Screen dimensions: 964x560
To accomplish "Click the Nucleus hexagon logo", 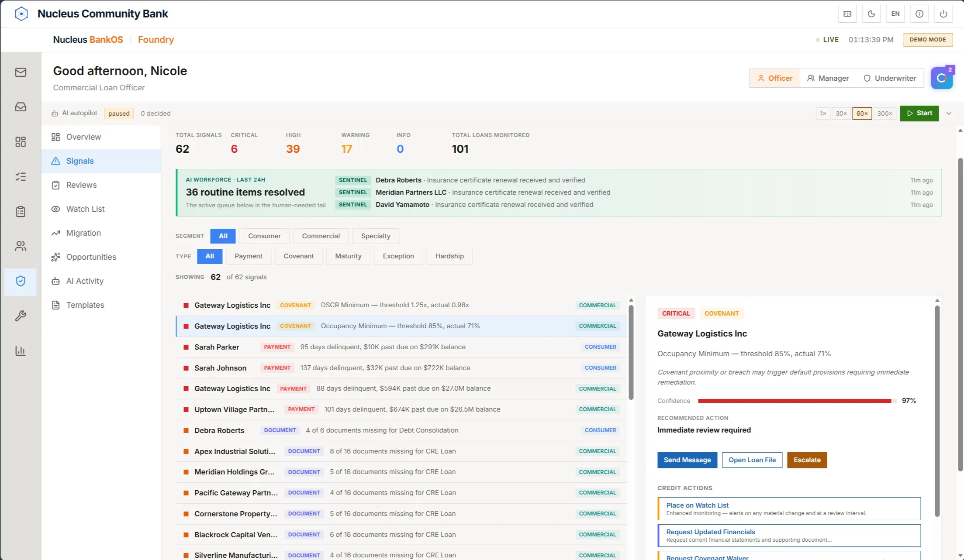I will coord(21,14).
